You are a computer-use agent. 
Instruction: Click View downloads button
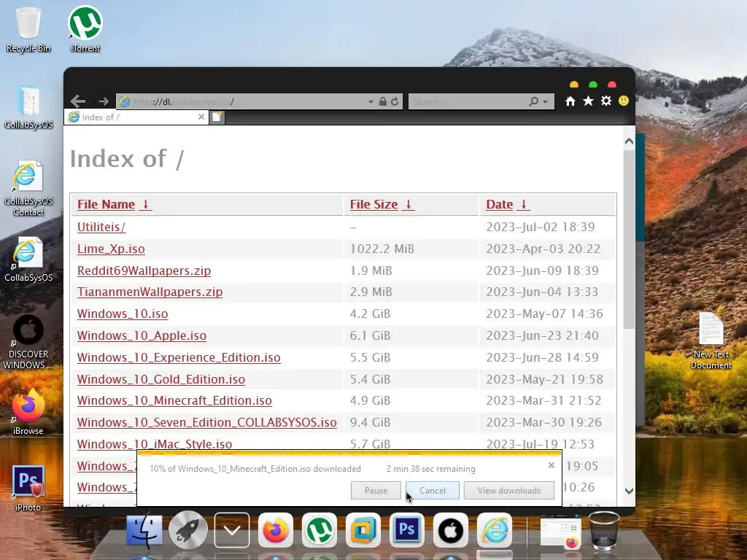(508, 491)
